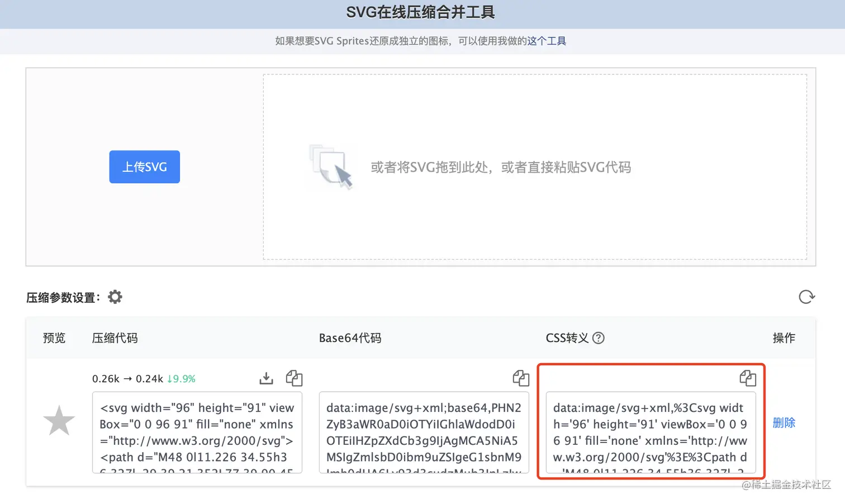This screenshot has width=845, height=504.
Task: Download the compressed SVG file
Action: tap(267, 378)
